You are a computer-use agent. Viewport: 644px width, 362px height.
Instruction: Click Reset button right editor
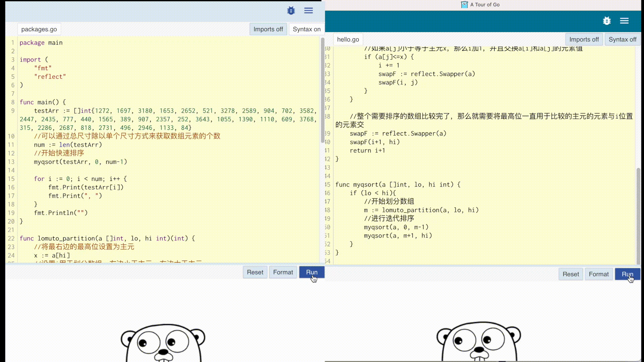pyautogui.click(x=571, y=274)
